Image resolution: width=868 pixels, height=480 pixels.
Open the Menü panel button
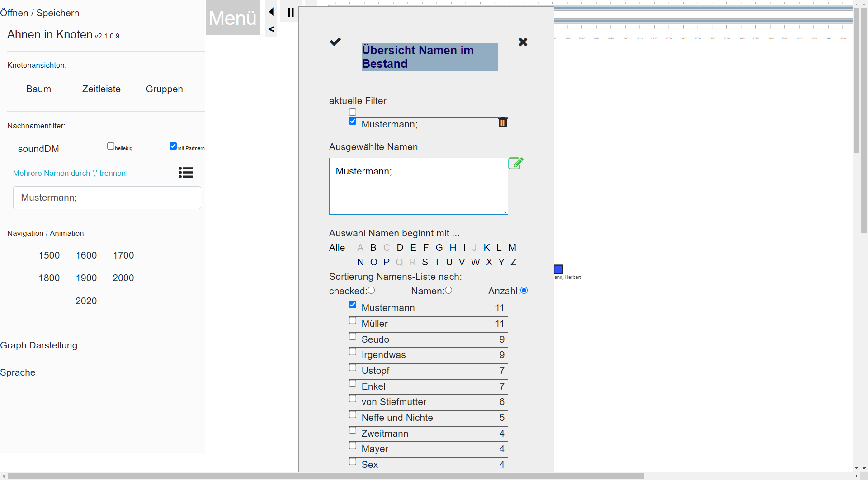pyautogui.click(x=232, y=18)
